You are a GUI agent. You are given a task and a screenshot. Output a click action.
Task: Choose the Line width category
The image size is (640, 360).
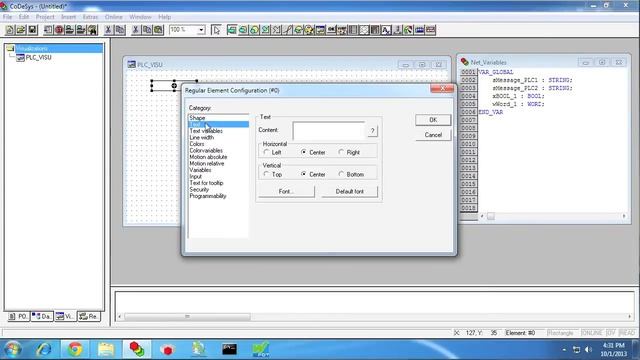pyautogui.click(x=202, y=138)
